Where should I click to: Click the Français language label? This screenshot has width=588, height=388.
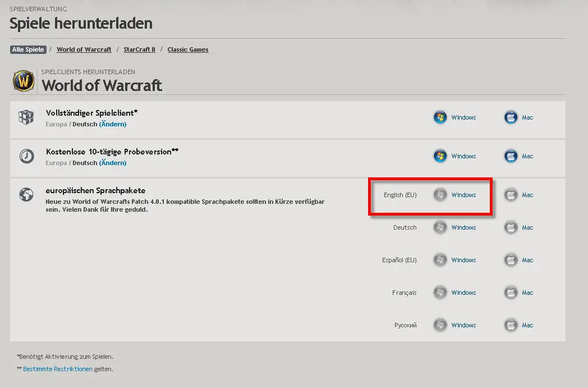click(x=404, y=293)
